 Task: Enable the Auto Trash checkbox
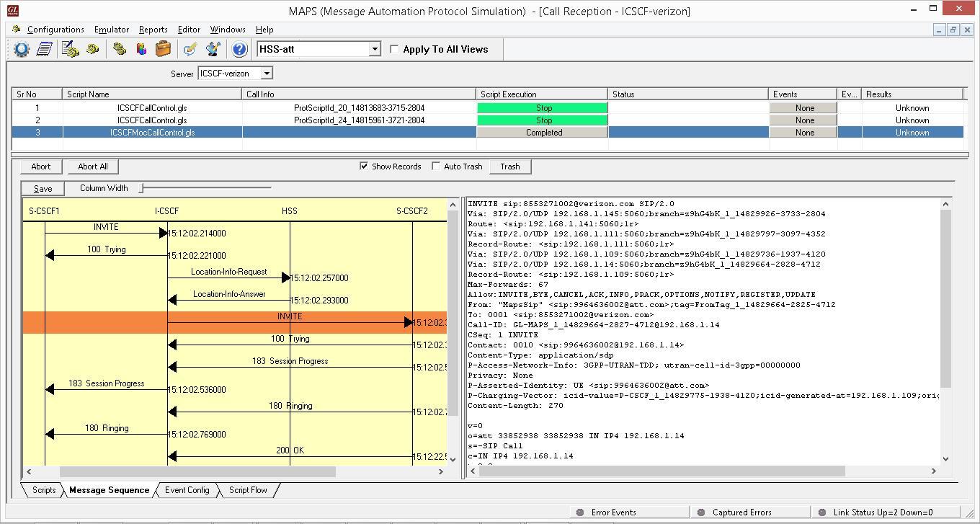pos(436,166)
